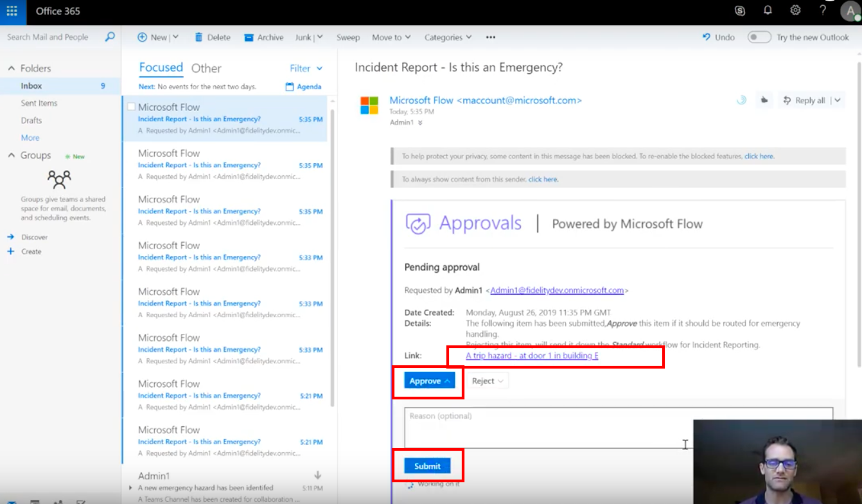The image size is (862, 504).
Task: Like the message with the thumbs-up icon
Action: tap(764, 100)
